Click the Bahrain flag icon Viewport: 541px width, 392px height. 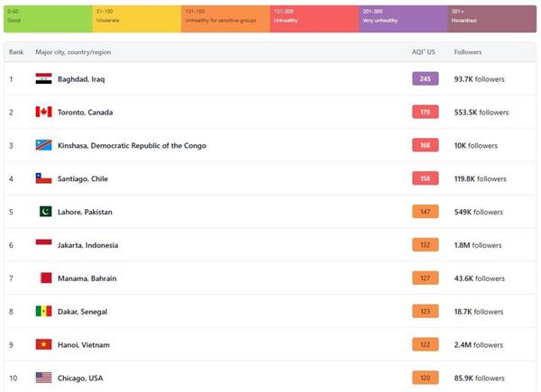[46, 278]
